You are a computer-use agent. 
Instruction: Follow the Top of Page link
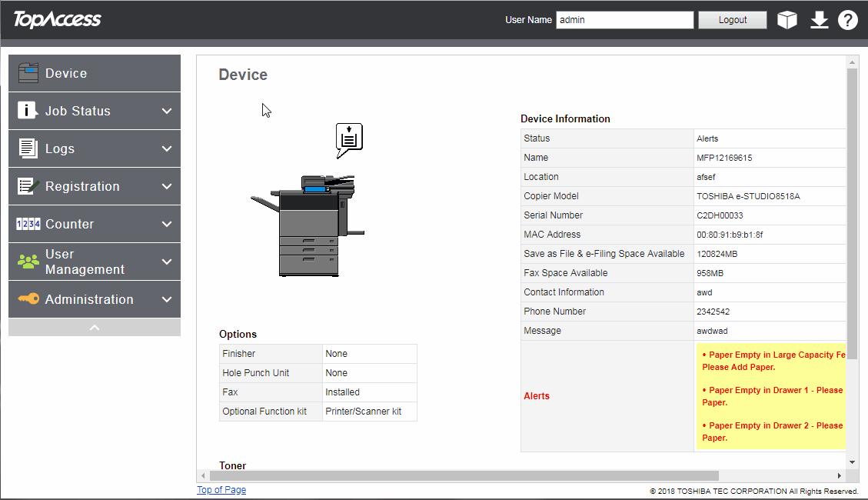click(221, 490)
